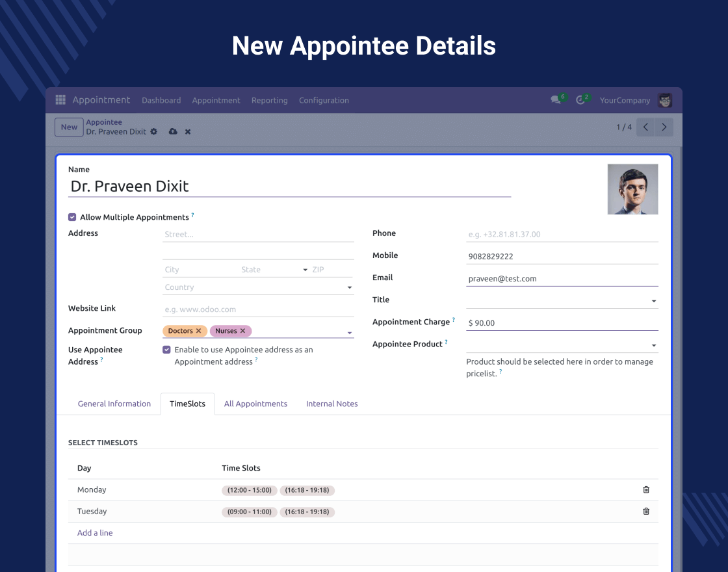
Task: Click the New button
Action: click(x=69, y=127)
